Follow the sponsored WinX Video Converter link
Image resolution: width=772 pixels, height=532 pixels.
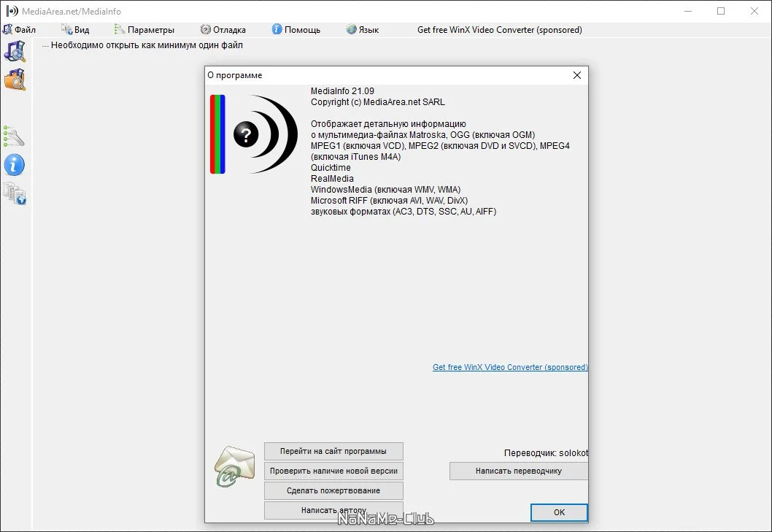[x=510, y=367]
